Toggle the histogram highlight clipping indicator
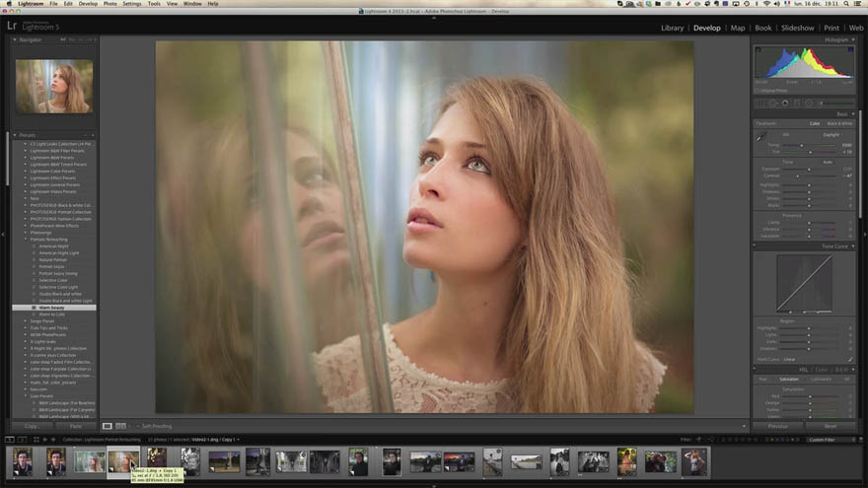Image resolution: width=868 pixels, height=488 pixels. [x=850, y=50]
